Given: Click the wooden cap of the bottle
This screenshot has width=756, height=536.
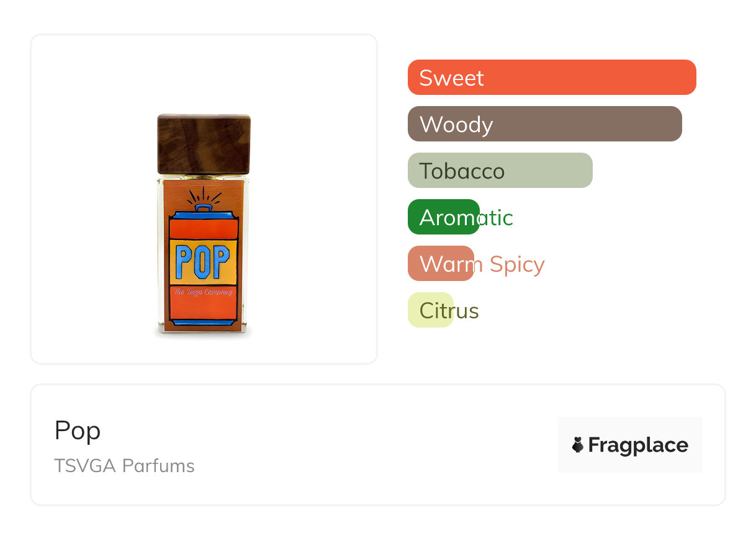Looking at the screenshot, I should (204, 143).
